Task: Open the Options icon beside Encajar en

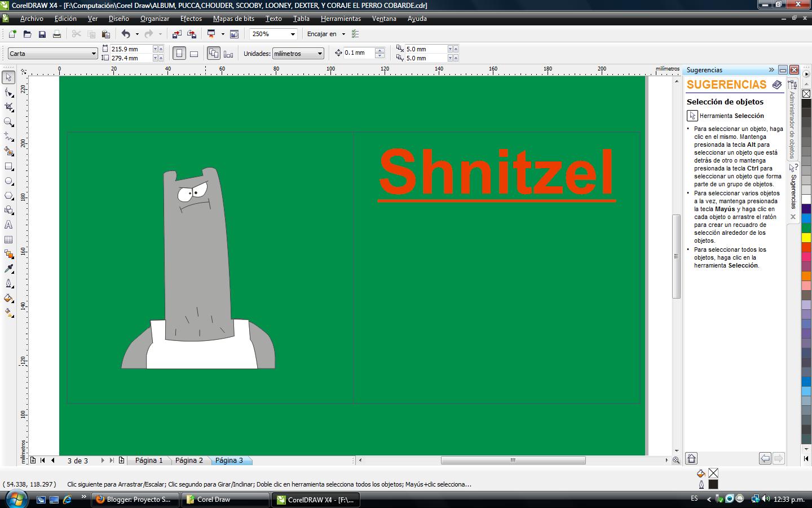Action: pos(355,34)
